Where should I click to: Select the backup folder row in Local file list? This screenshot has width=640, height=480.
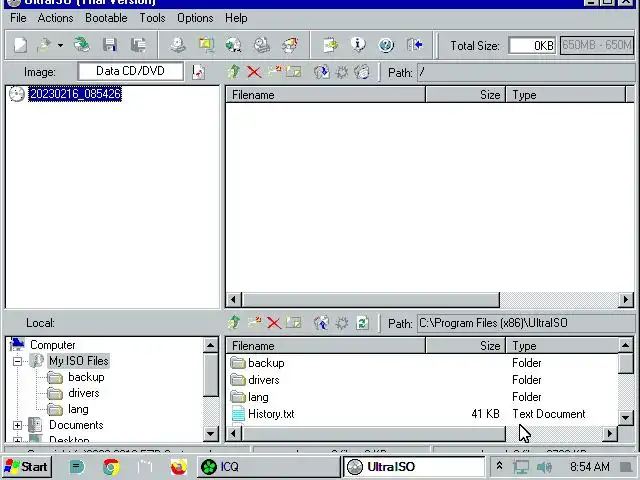421,363
